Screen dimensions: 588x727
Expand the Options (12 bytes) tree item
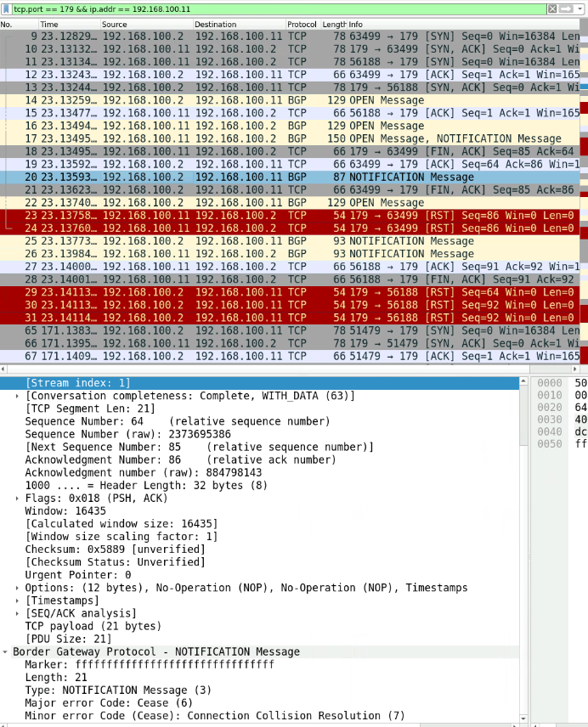tap(17, 588)
